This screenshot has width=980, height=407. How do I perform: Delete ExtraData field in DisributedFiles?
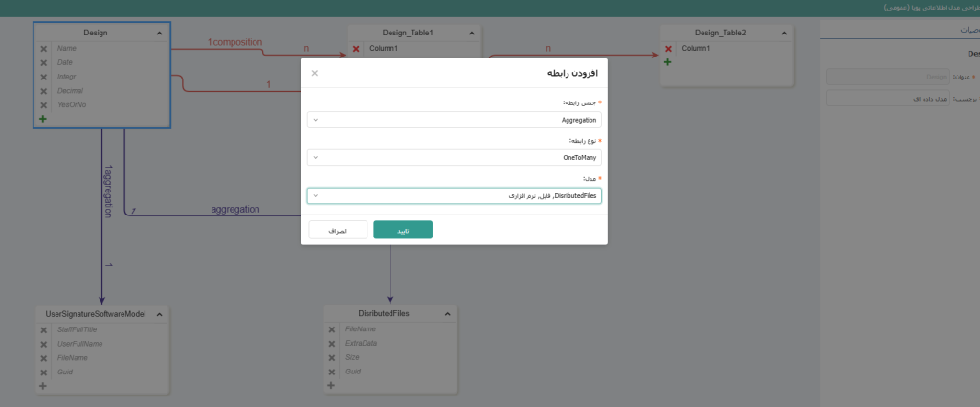331,343
